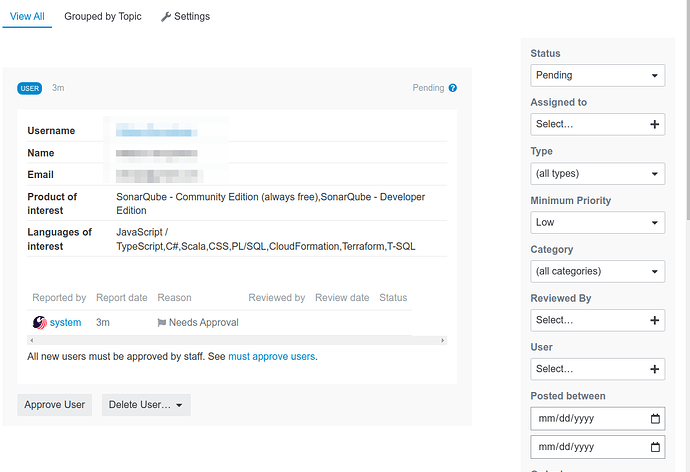Open the Pending status help icon

point(452,88)
